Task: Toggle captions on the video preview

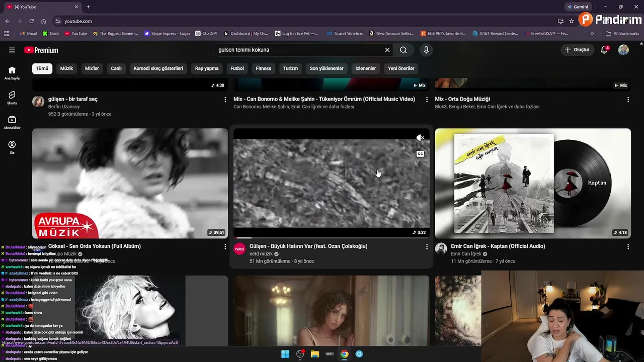Action: 420,154
